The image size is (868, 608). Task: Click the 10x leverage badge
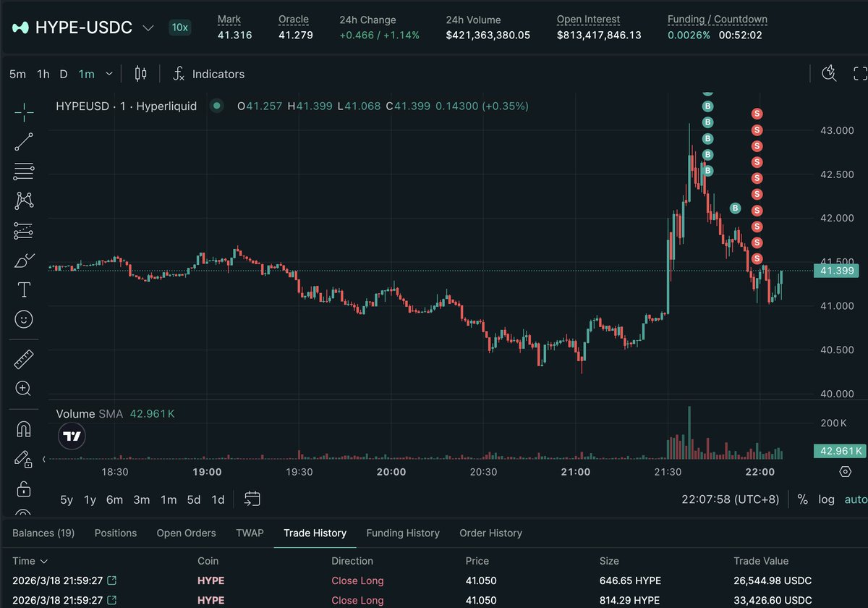pyautogui.click(x=179, y=28)
